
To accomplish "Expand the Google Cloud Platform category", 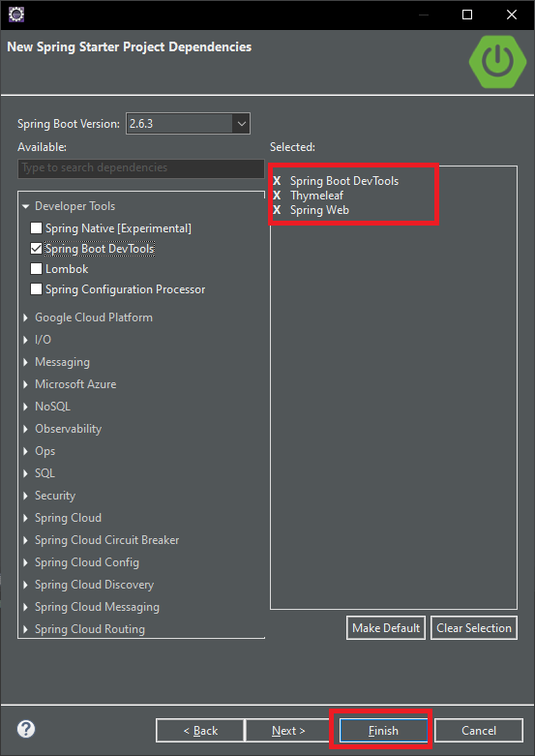I will click(x=26, y=318).
